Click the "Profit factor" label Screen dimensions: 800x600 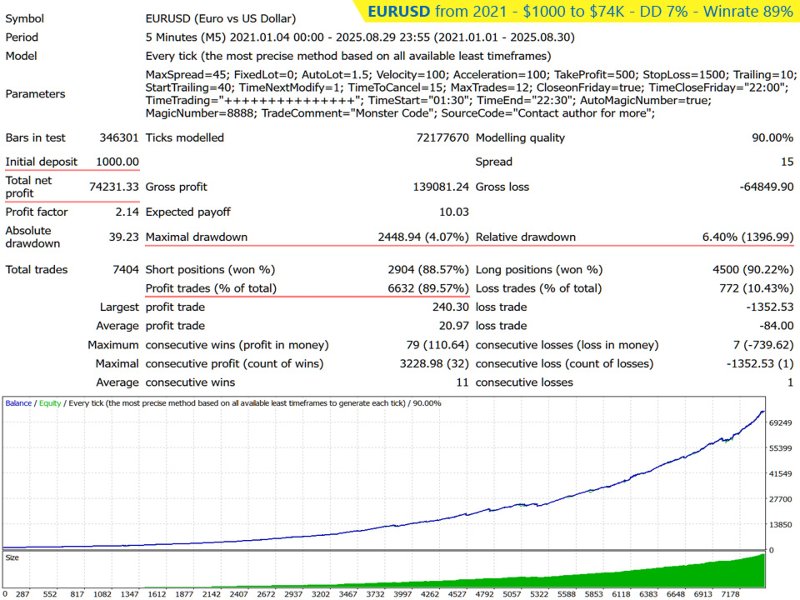point(36,212)
